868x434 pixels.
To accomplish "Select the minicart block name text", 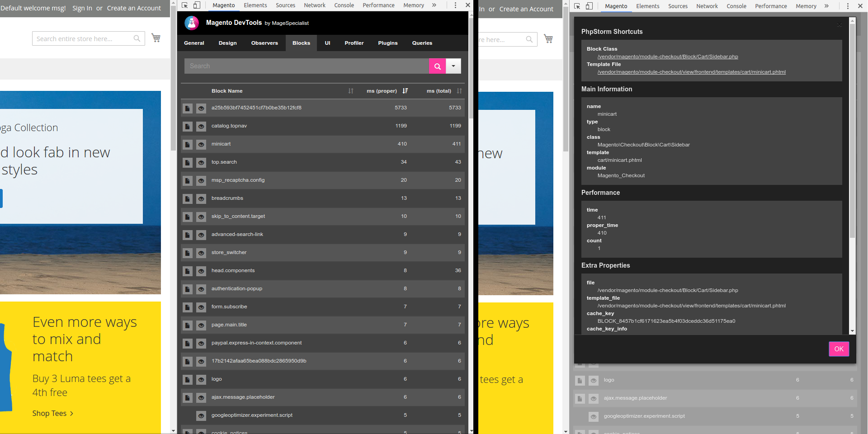I will point(221,144).
